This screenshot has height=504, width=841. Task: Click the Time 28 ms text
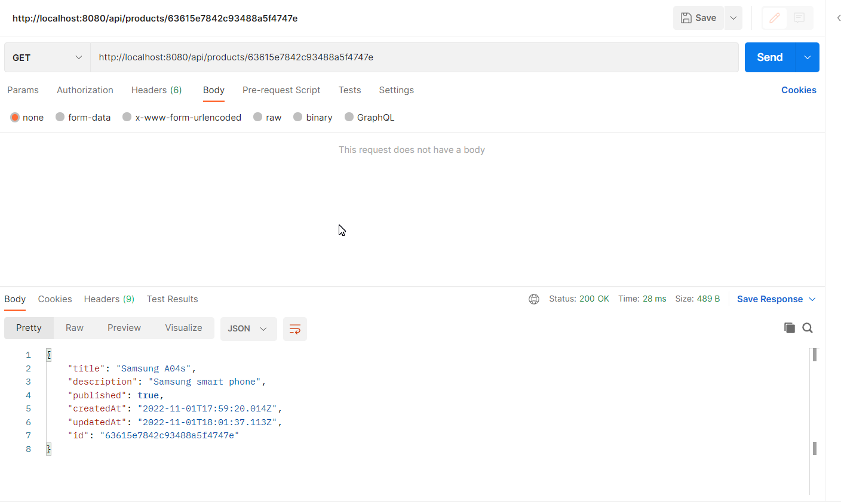click(x=642, y=299)
